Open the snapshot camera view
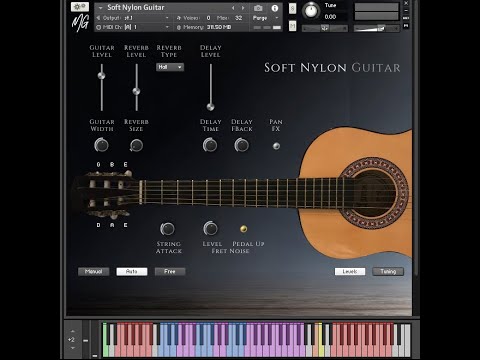480x360 pixels. (258, 8)
